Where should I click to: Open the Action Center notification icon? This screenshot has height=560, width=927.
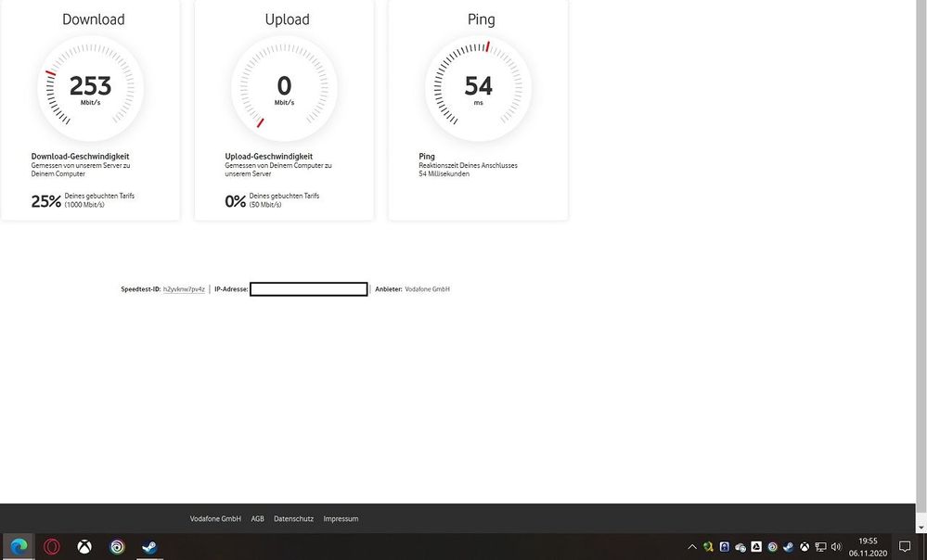click(x=906, y=547)
